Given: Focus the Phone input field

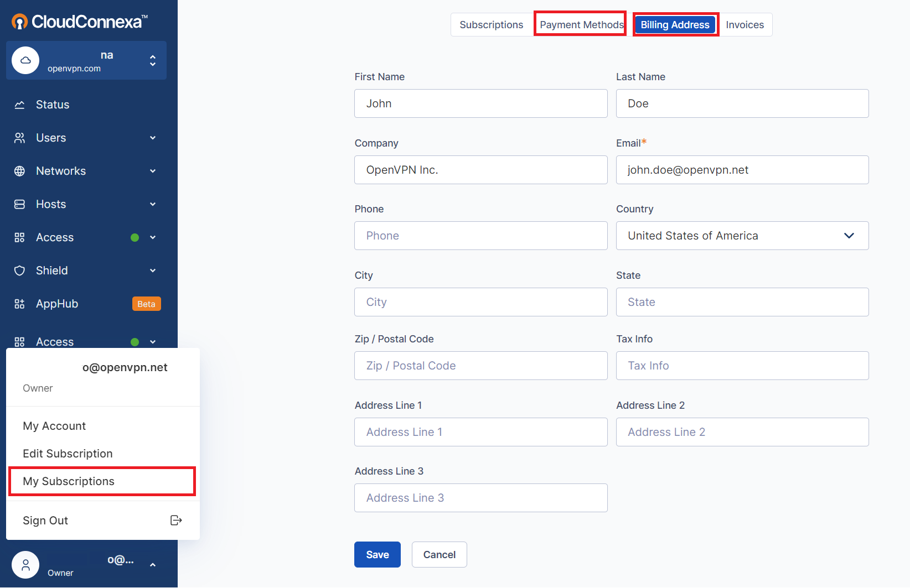Looking at the screenshot, I should (x=481, y=236).
